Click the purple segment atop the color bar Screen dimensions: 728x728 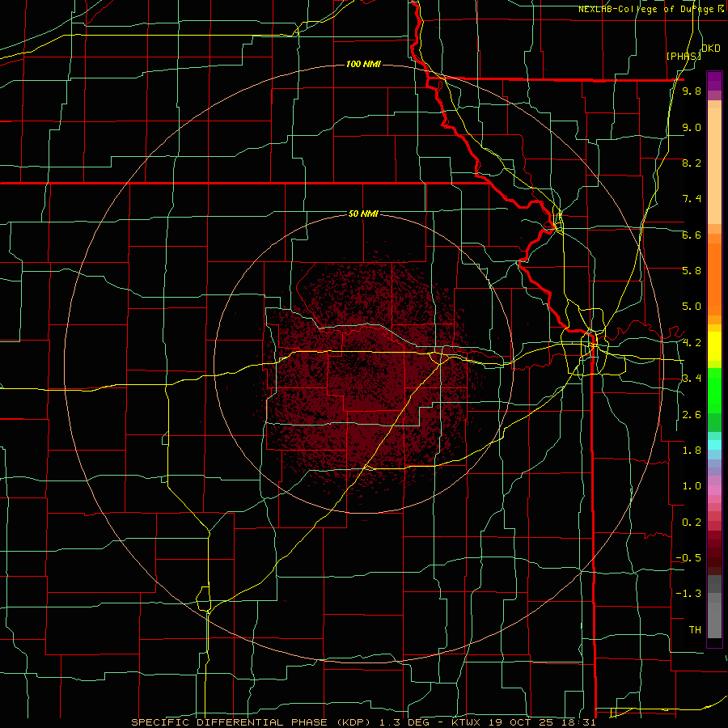[714, 82]
